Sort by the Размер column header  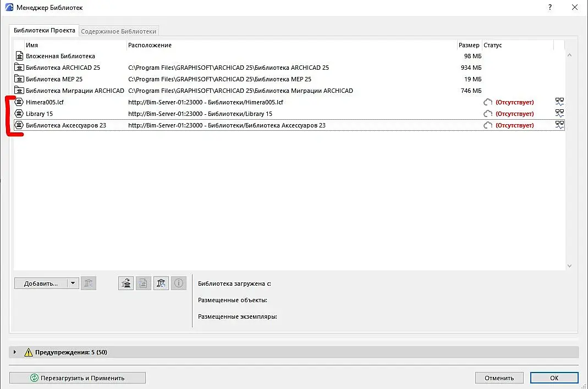pyautogui.click(x=469, y=45)
